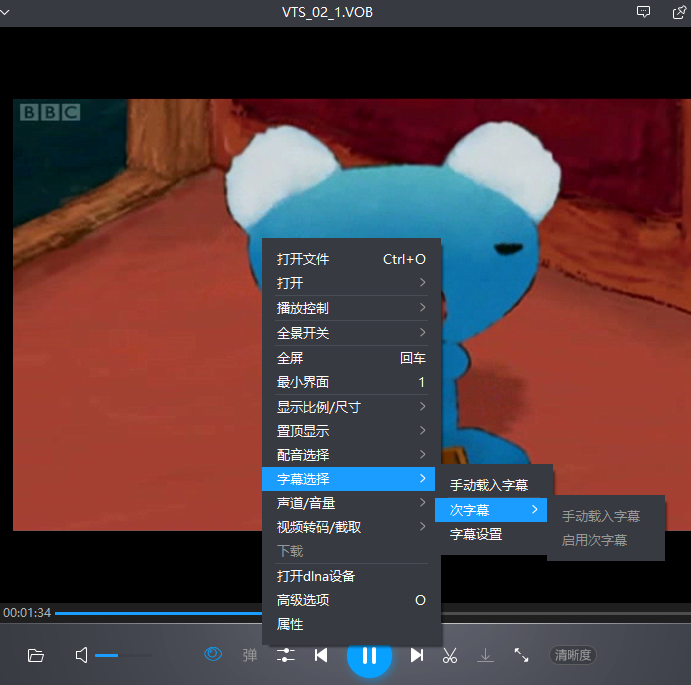Expand the title bar dropdown chevron
Screen dimensions: 691x685
(5, 12)
